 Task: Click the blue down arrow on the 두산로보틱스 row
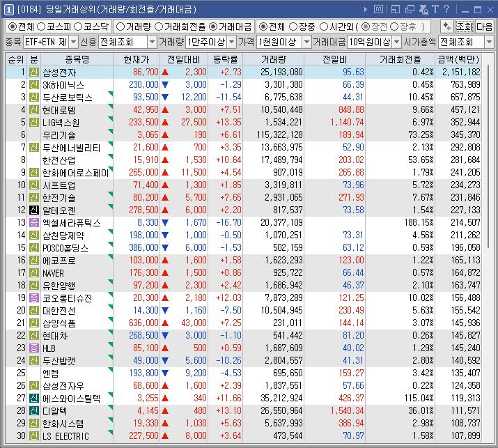[x=165, y=98]
